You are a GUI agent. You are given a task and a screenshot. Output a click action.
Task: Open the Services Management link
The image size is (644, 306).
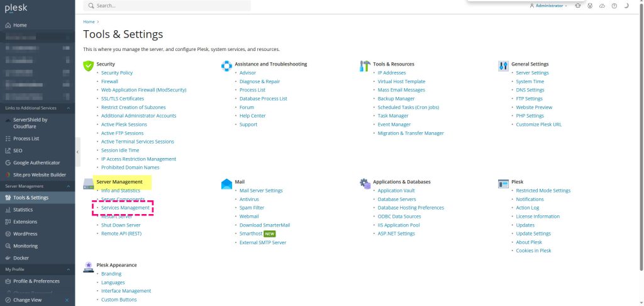(125, 208)
